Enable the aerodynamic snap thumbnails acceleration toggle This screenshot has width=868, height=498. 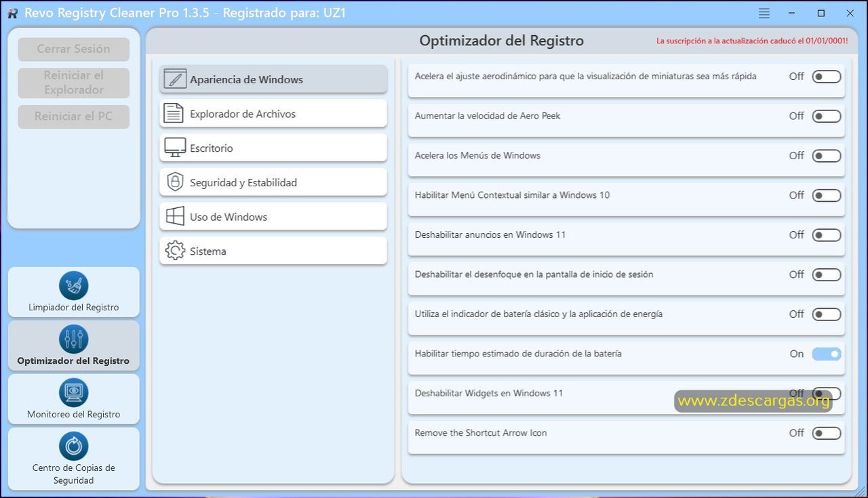[827, 77]
